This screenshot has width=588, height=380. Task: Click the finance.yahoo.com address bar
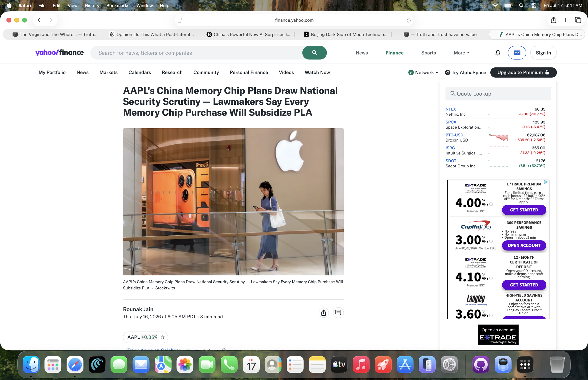pyautogui.click(x=294, y=20)
